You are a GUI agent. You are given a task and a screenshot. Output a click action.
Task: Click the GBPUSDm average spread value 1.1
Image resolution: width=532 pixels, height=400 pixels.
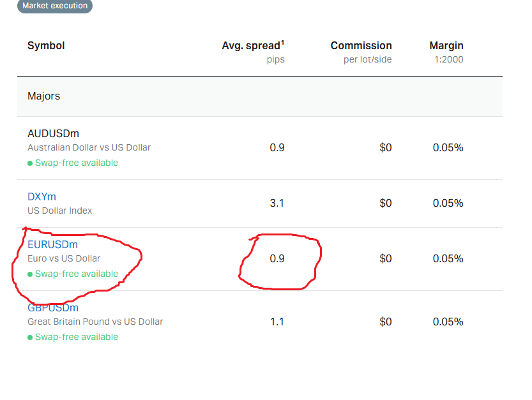(x=277, y=322)
